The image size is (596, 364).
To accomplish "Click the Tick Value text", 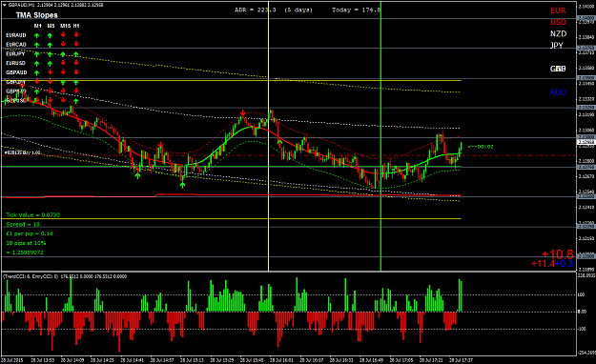I will [x=33, y=215].
